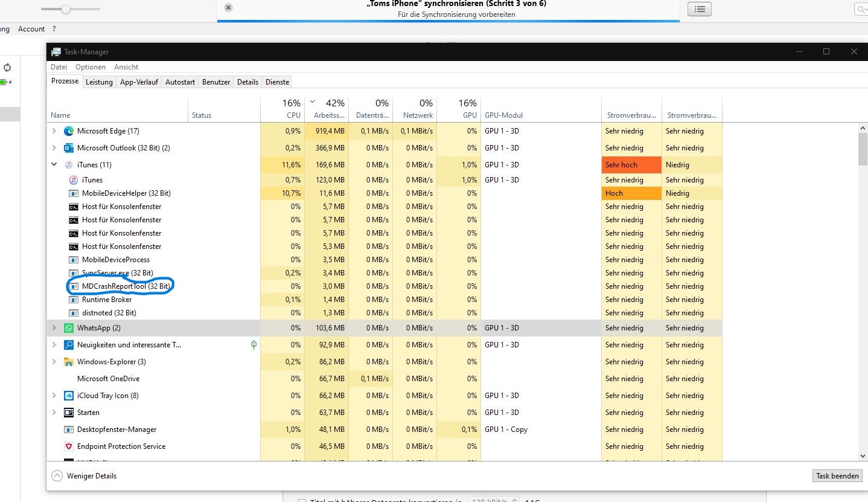Expand the Neuigkeiten und interessante group
Screen dimensions: 868x502
coord(54,345)
